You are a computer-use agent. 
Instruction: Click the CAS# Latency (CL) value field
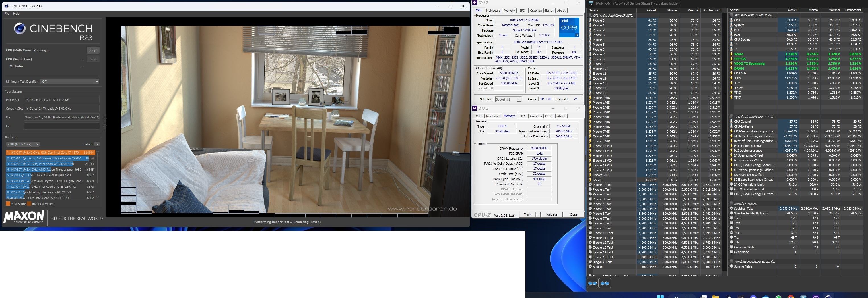539,159
